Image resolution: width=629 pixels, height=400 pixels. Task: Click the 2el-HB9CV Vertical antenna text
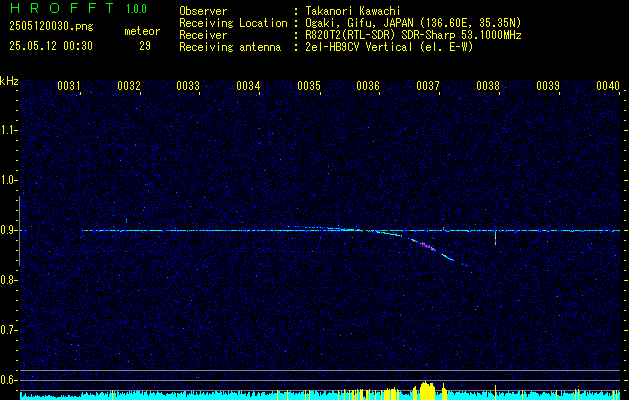coord(389,47)
